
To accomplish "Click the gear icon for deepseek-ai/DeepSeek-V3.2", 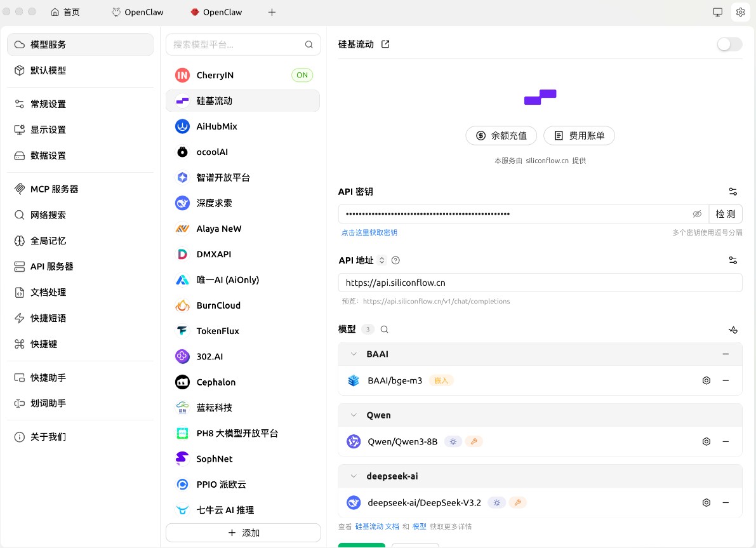I will click(706, 502).
